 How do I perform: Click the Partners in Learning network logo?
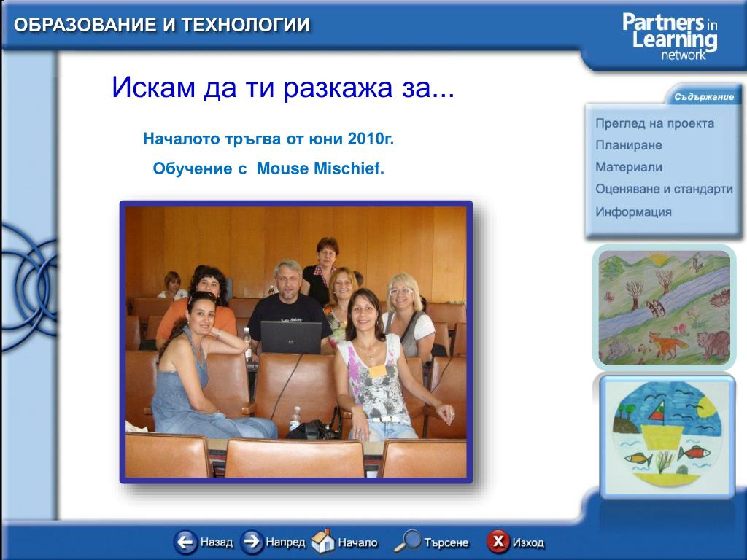[670, 36]
